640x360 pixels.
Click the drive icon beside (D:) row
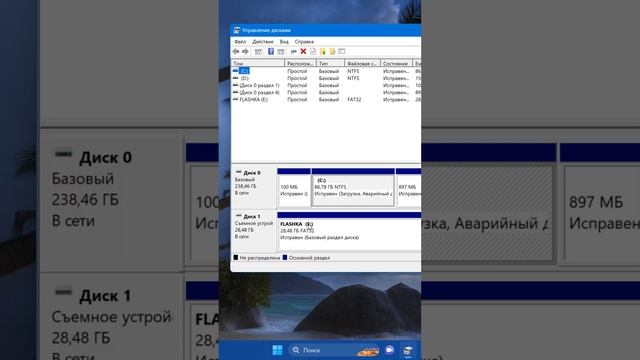click(236, 78)
